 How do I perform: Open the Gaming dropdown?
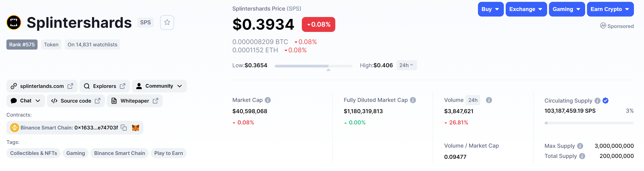tap(567, 9)
